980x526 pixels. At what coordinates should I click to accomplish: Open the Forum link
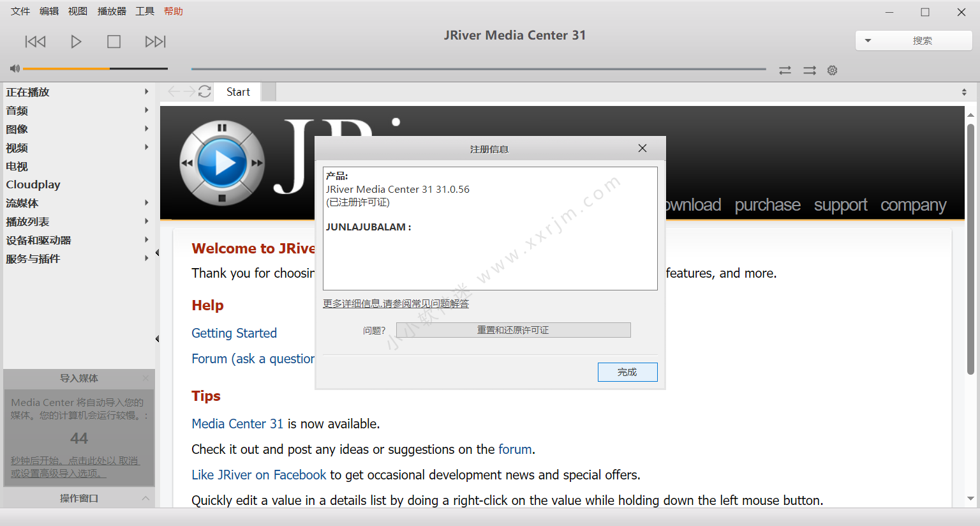click(x=253, y=359)
